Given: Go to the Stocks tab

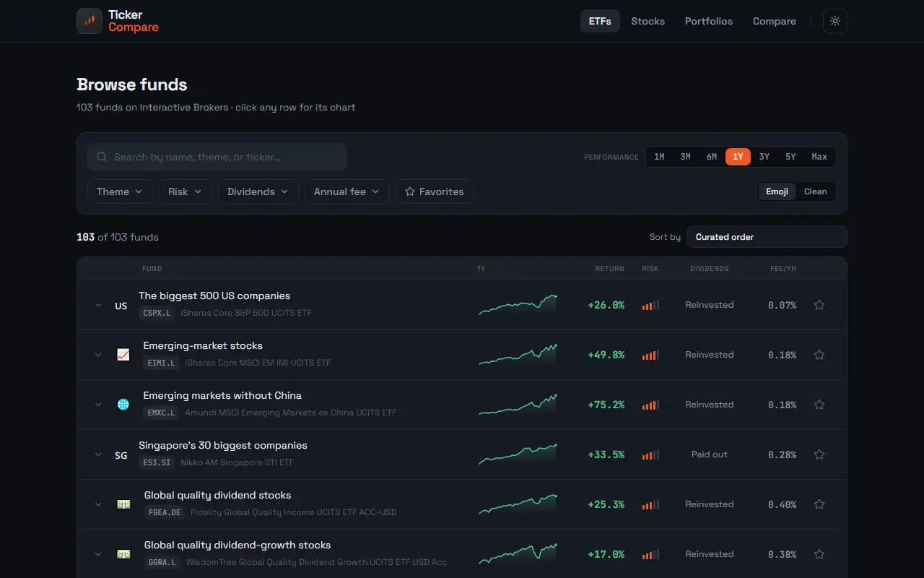Looking at the screenshot, I should [x=648, y=21].
